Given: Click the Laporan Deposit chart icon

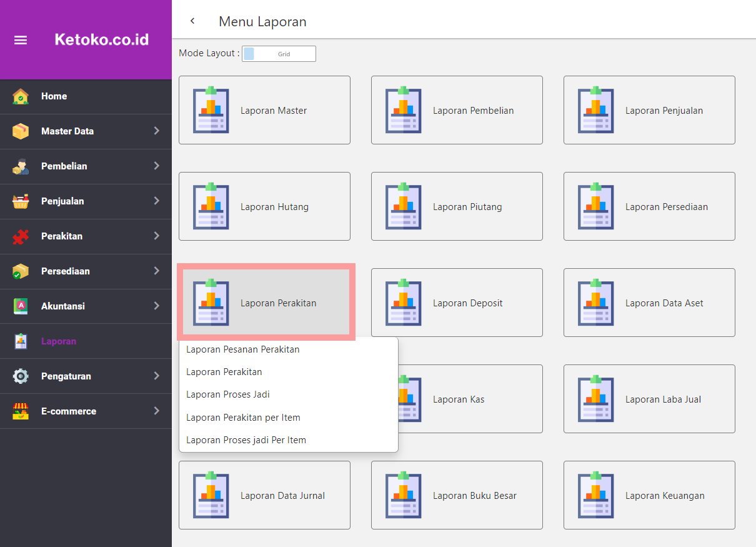Looking at the screenshot, I should click(404, 303).
